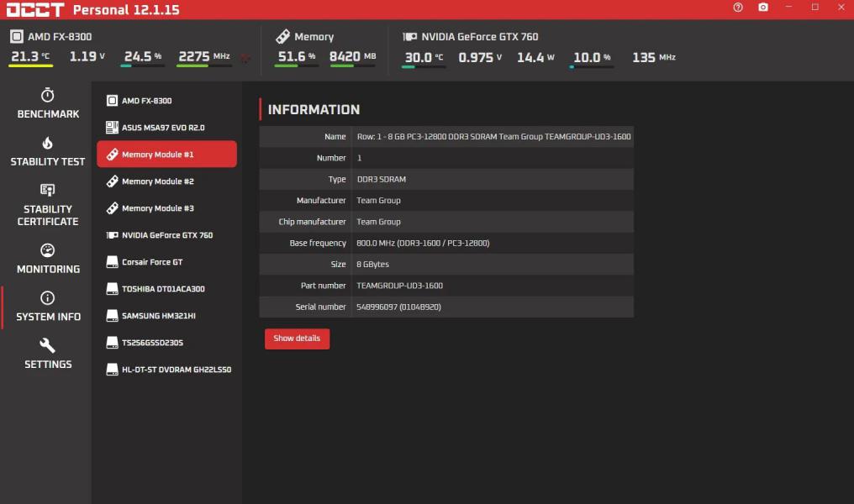Click the CPU voltage 1.19 V reading
The image size is (854, 504).
point(87,56)
